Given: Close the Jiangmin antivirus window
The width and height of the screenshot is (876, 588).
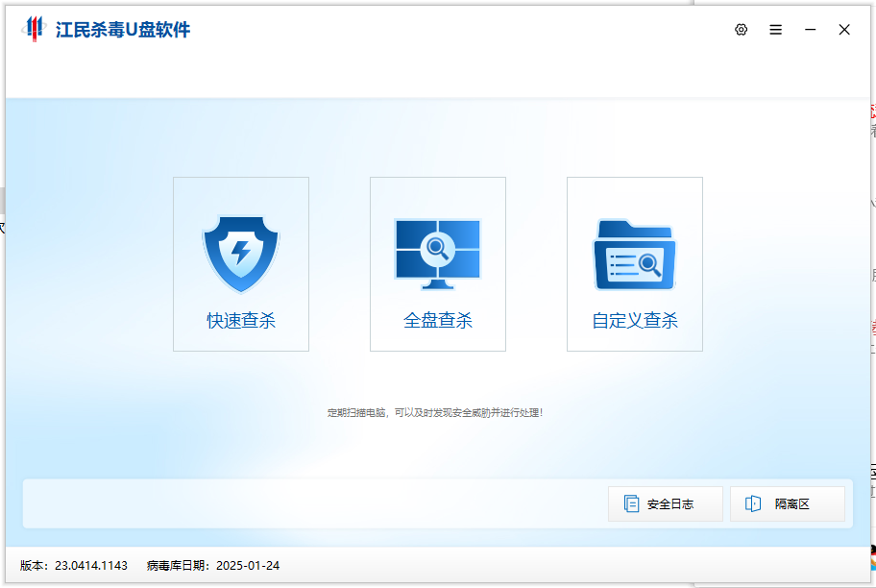Looking at the screenshot, I should click(x=844, y=30).
